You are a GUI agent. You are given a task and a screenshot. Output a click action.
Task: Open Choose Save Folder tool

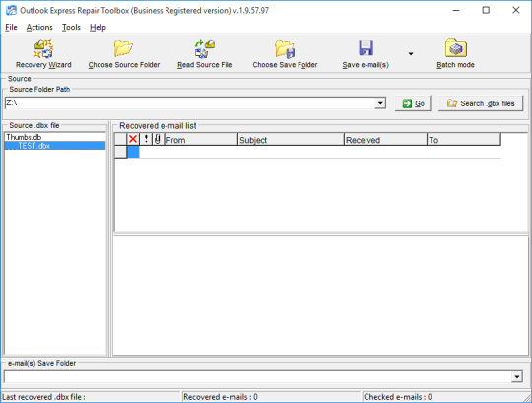coord(285,54)
